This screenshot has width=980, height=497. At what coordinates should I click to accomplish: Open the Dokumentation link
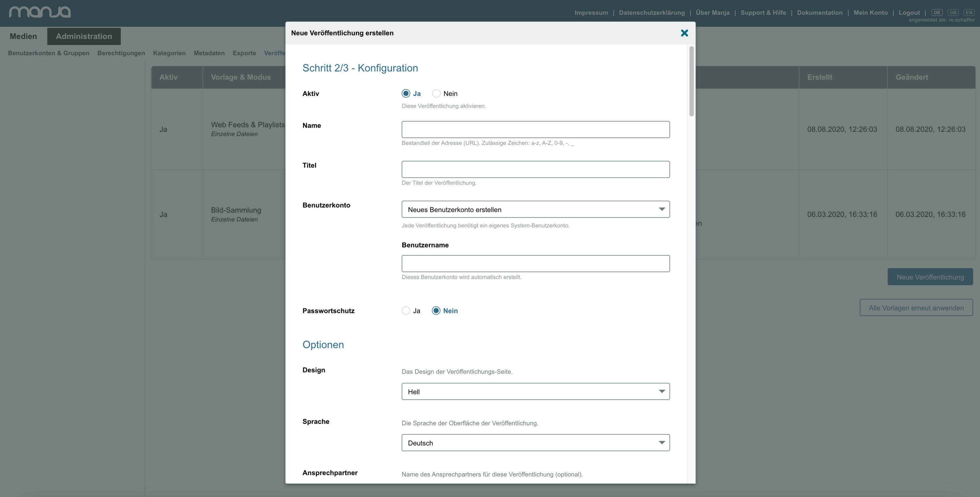[x=820, y=13]
